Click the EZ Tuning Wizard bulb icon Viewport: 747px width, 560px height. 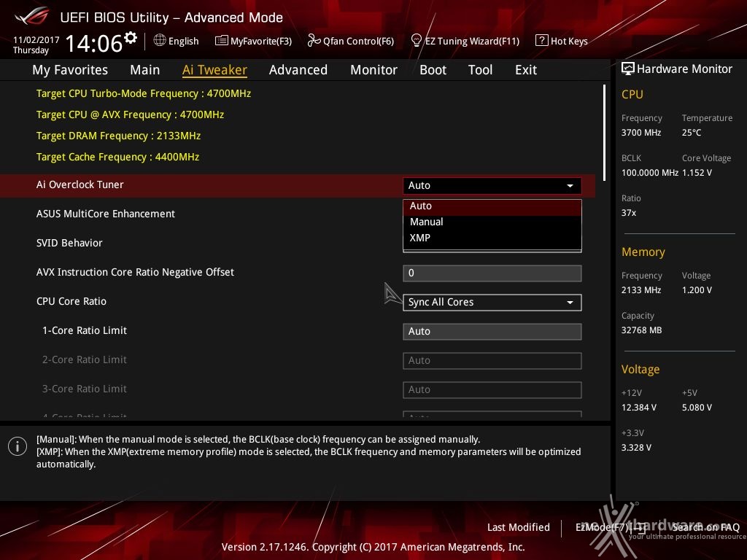[x=416, y=41]
